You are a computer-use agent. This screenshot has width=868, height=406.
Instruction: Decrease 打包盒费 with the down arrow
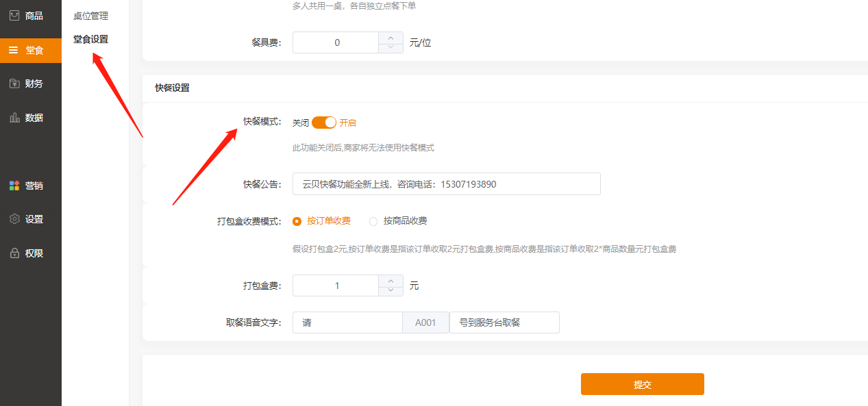390,290
